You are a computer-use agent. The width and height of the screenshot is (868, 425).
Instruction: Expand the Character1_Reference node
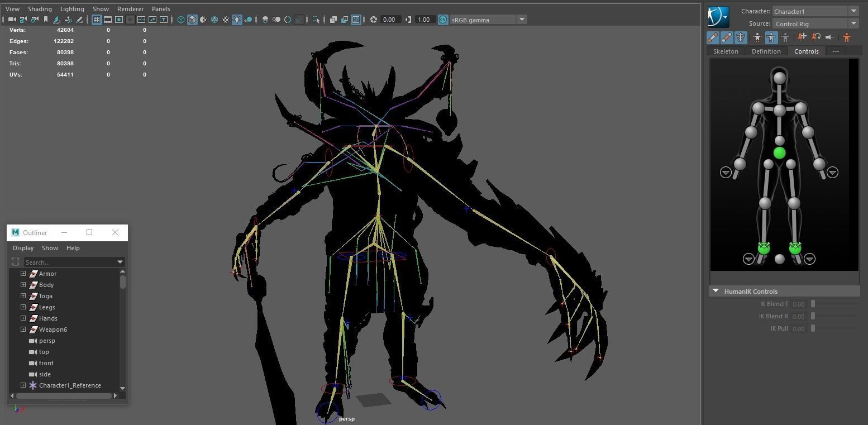pyautogui.click(x=23, y=385)
